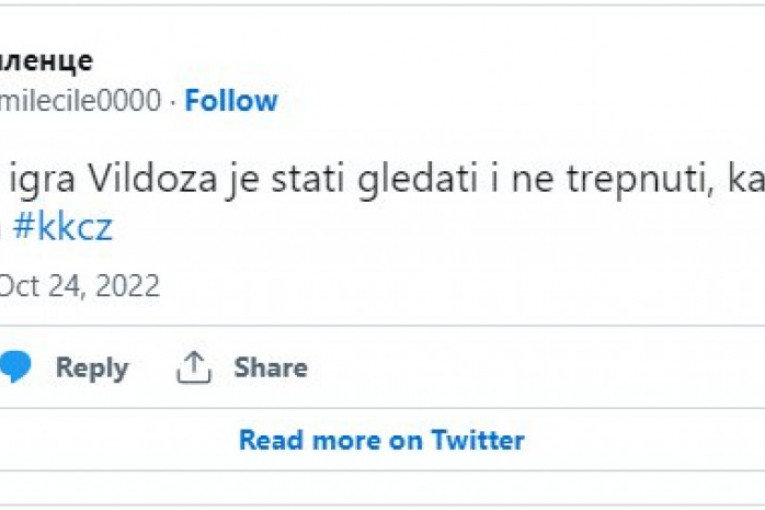
Task: Click the display name иленце
Action: click(x=46, y=60)
